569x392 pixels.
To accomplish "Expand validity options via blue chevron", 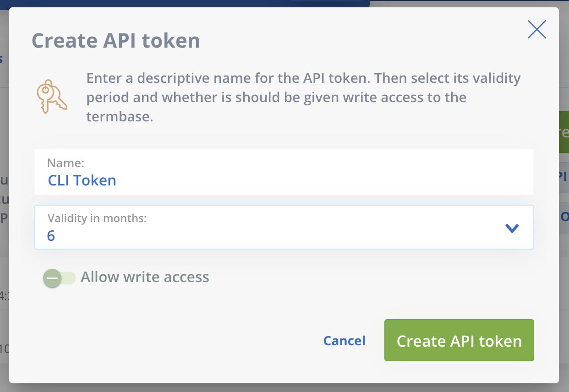I will coord(511,228).
